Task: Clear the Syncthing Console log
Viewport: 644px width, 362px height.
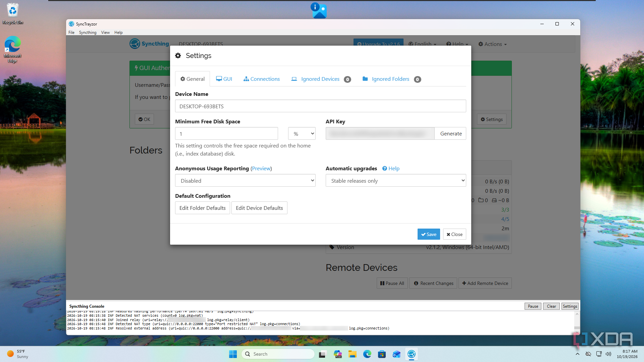Action: [551, 306]
